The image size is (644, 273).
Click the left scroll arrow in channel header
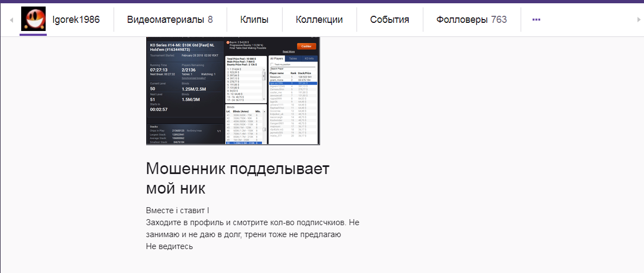[11, 20]
